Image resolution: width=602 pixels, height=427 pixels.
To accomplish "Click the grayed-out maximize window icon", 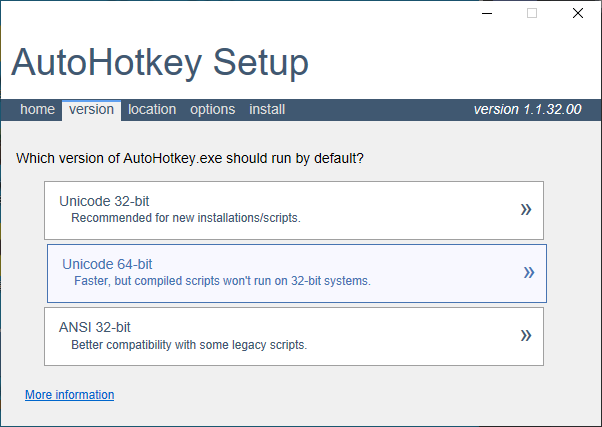I will pyautogui.click(x=532, y=13).
